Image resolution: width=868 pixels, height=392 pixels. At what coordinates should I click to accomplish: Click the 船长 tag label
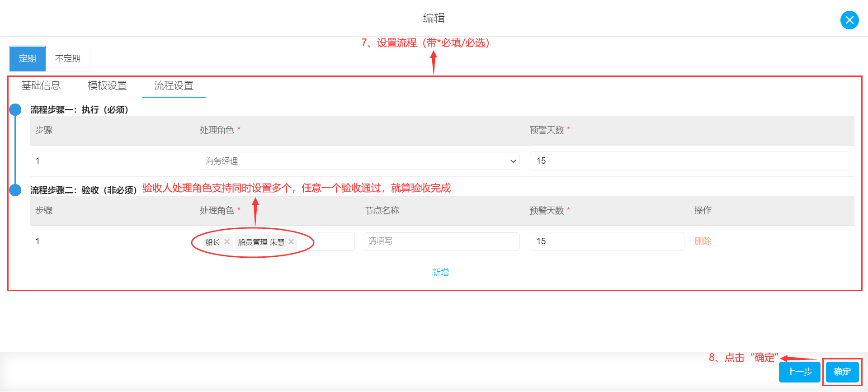click(x=212, y=242)
